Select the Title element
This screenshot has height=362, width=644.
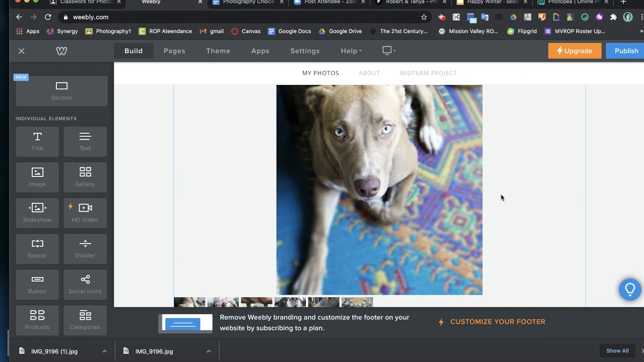point(37,141)
